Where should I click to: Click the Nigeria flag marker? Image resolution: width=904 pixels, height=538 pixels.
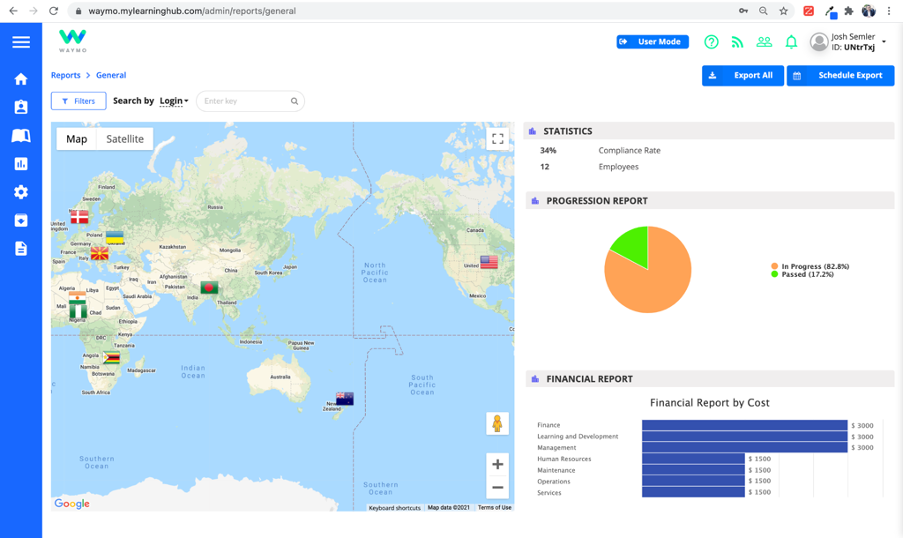pos(78,311)
